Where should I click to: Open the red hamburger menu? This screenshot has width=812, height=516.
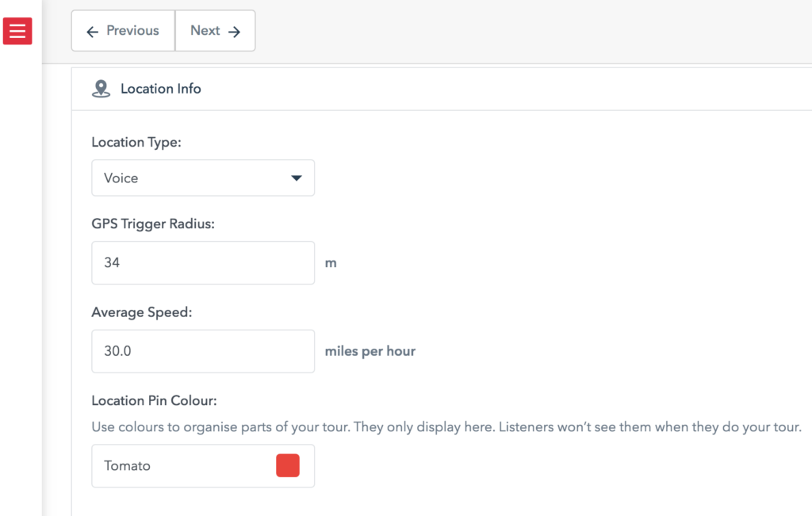[17, 31]
